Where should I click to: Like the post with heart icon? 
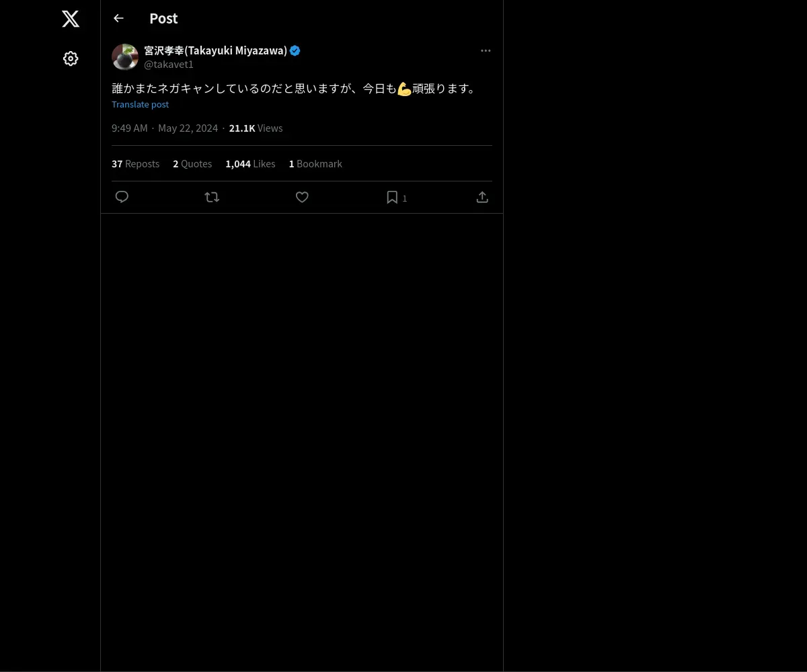click(x=302, y=197)
